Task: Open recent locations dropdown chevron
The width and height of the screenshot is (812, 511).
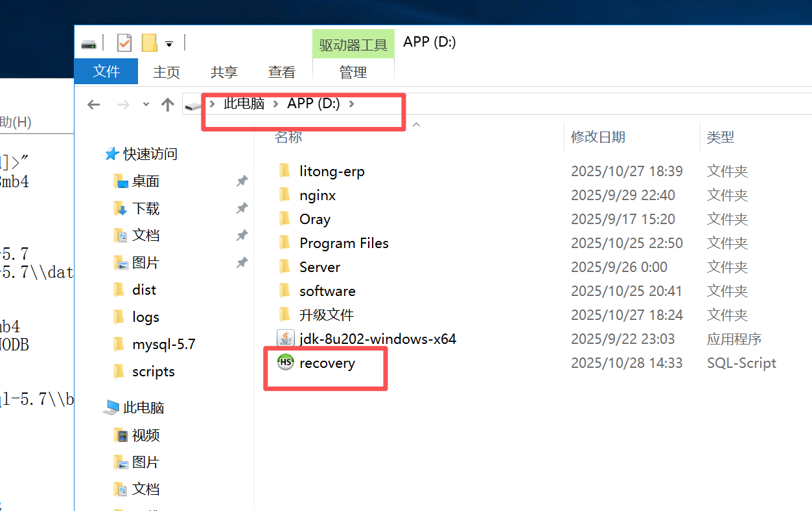Action: pyautogui.click(x=146, y=104)
